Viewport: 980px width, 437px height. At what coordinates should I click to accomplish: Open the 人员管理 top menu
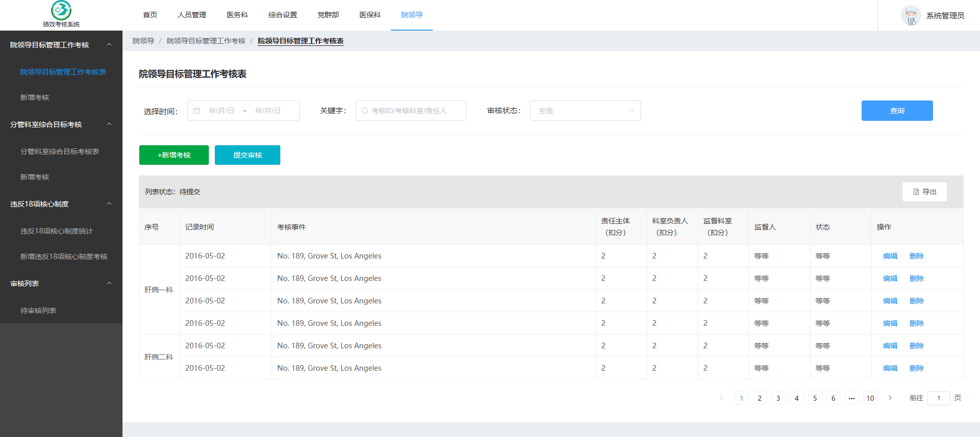pos(192,15)
